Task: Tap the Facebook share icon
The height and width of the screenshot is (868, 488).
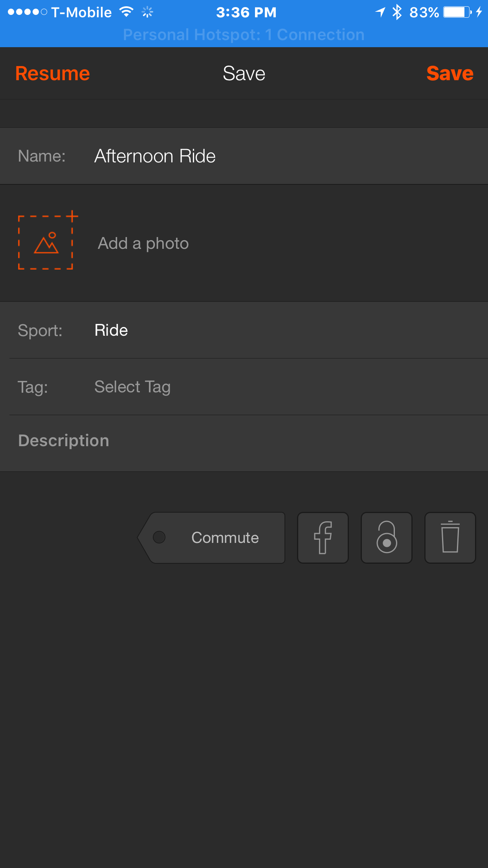Action: point(323,537)
